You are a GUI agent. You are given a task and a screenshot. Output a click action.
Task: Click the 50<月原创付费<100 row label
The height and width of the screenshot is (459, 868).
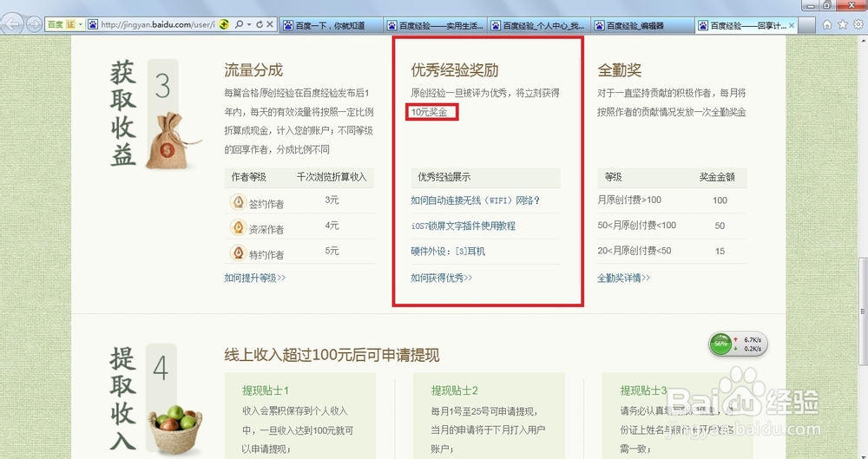click(x=636, y=226)
